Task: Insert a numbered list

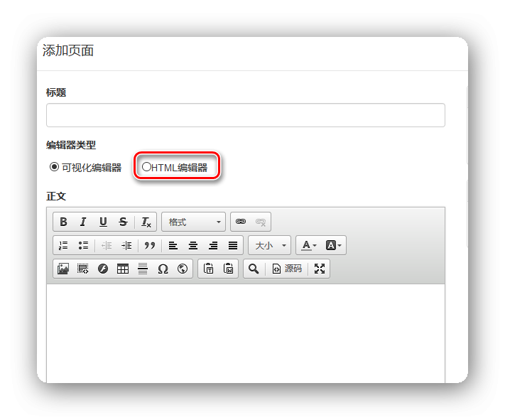Action: pos(63,245)
